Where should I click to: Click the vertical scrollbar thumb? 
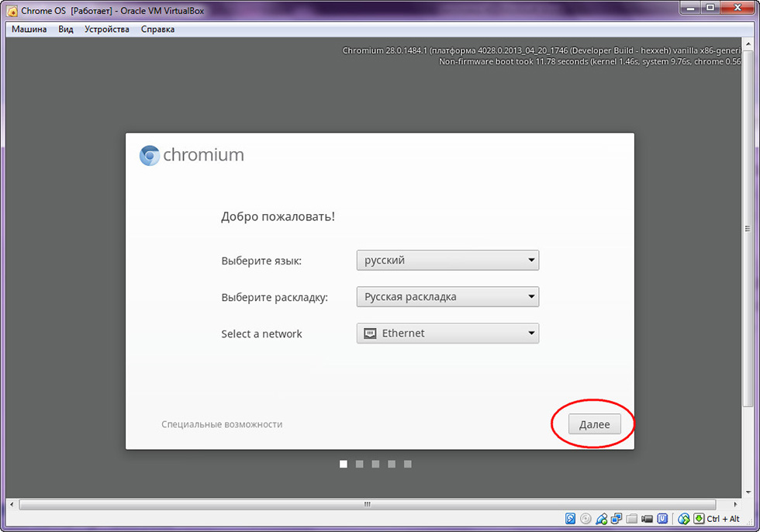click(748, 229)
